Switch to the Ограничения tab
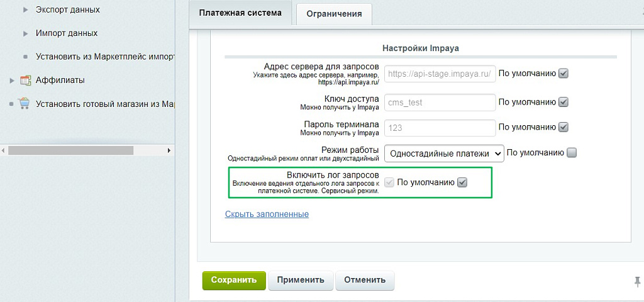644x302 pixels. pyautogui.click(x=334, y=14)
